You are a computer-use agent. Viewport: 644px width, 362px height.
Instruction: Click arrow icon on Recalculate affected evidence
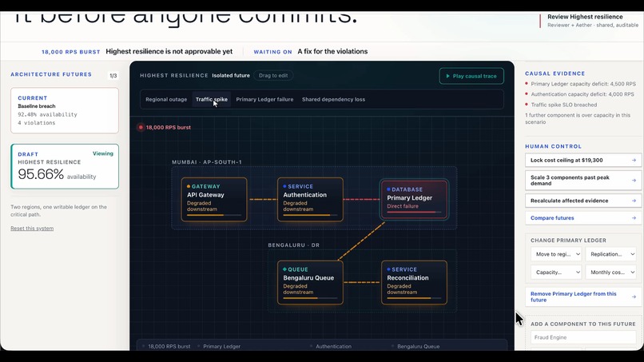634,201
